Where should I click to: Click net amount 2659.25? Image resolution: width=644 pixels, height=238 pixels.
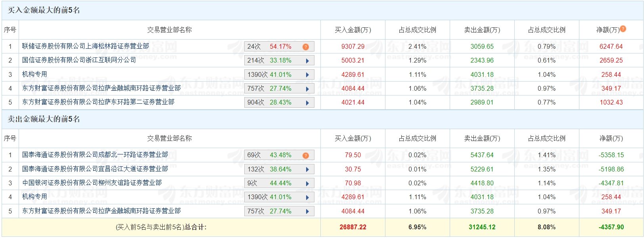(611, 60)
